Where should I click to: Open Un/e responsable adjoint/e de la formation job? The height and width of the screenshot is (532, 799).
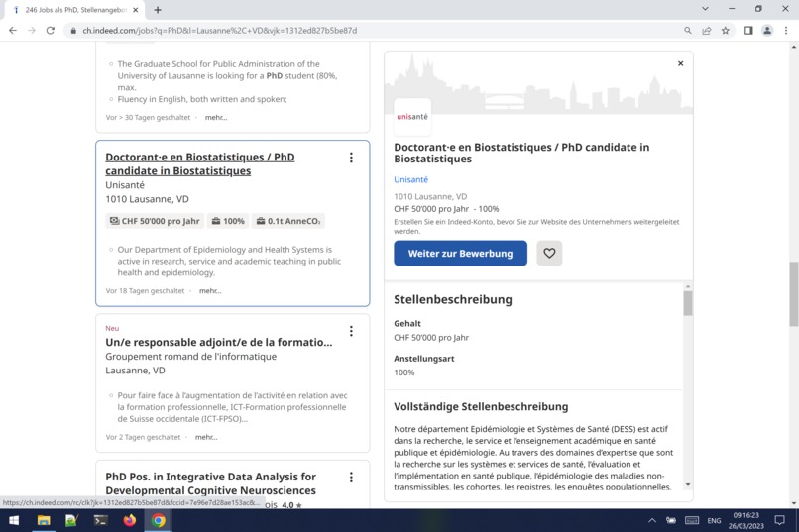pos(219,342)
